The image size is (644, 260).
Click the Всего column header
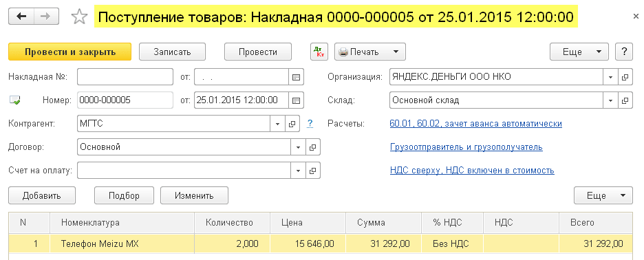596,223
